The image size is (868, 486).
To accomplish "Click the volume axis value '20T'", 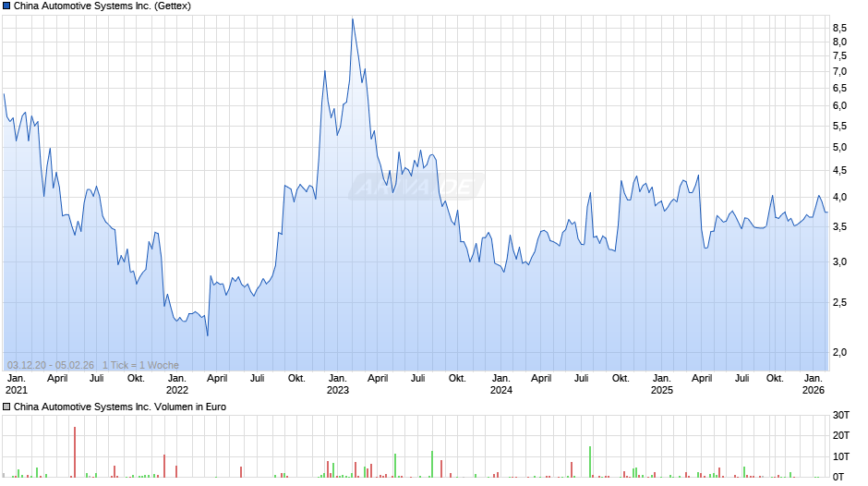I will click(x=841, y=435).
